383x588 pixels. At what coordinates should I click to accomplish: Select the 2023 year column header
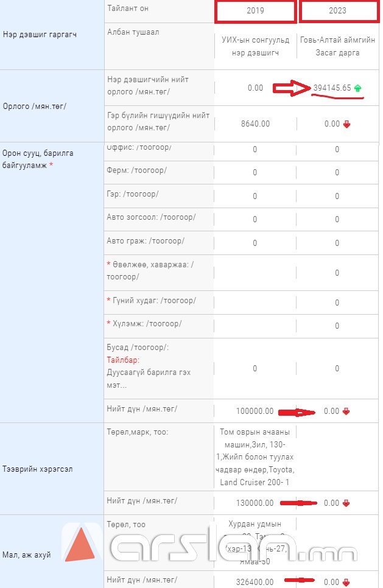[338, 11]
